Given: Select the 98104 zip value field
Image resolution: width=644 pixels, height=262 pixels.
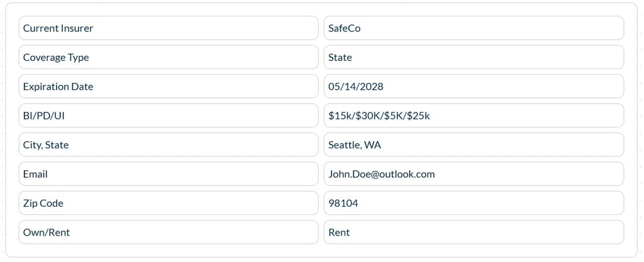Looking at the screenshot, I should click(x=473, y=203).
